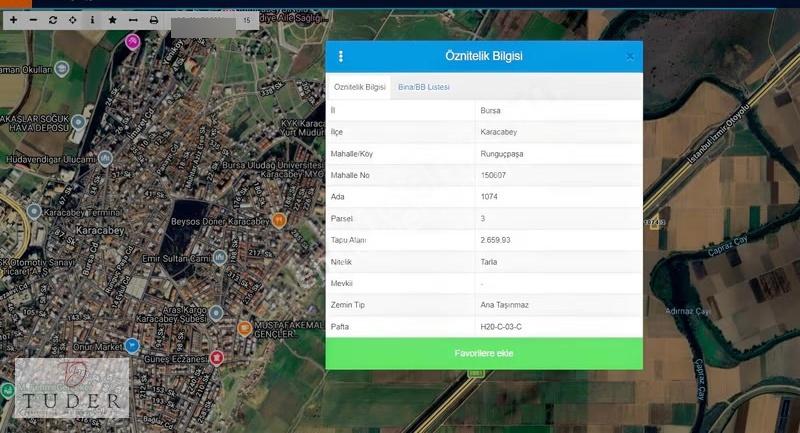This screenshot has height=433, width=800.
Task: Select the cold storage depot marker
Action: click(x=78, y=122)
